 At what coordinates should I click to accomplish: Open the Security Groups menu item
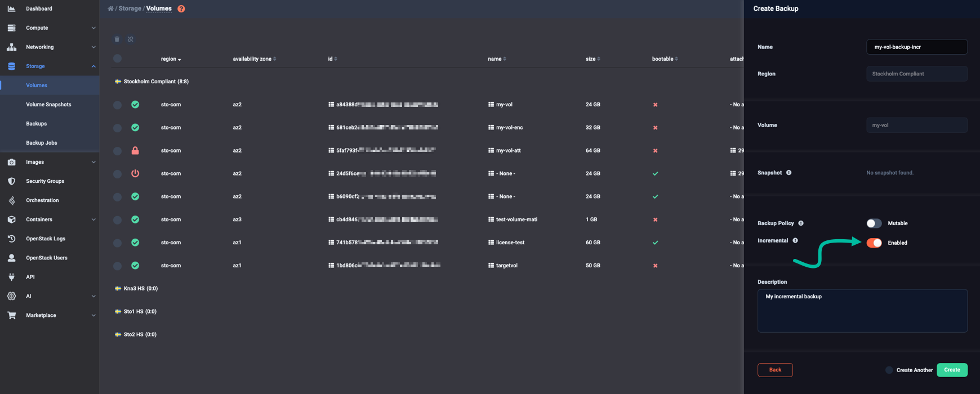(45, 181)
